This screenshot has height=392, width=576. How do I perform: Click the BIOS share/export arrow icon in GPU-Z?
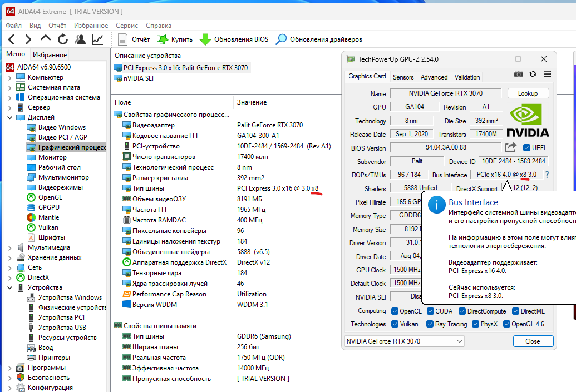click(510, 147)
